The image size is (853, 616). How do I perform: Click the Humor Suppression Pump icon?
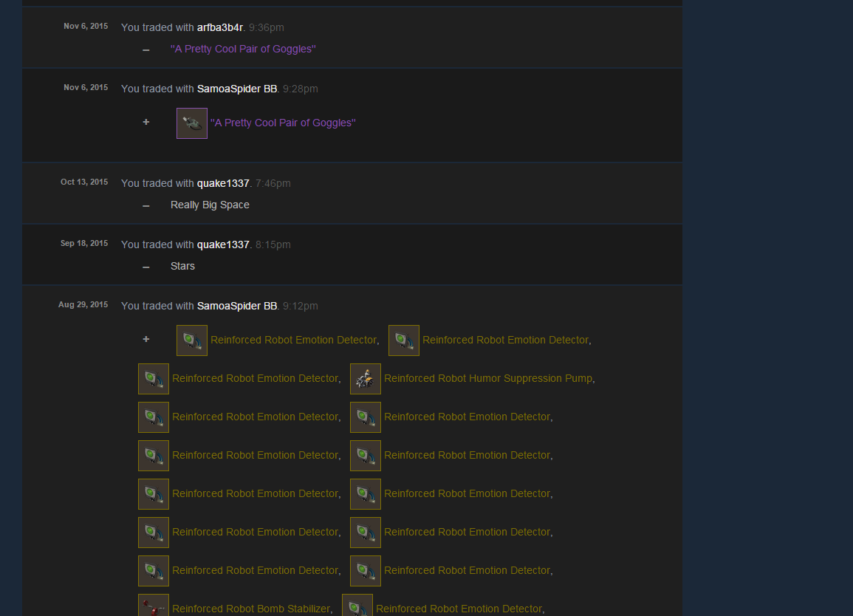365,379
